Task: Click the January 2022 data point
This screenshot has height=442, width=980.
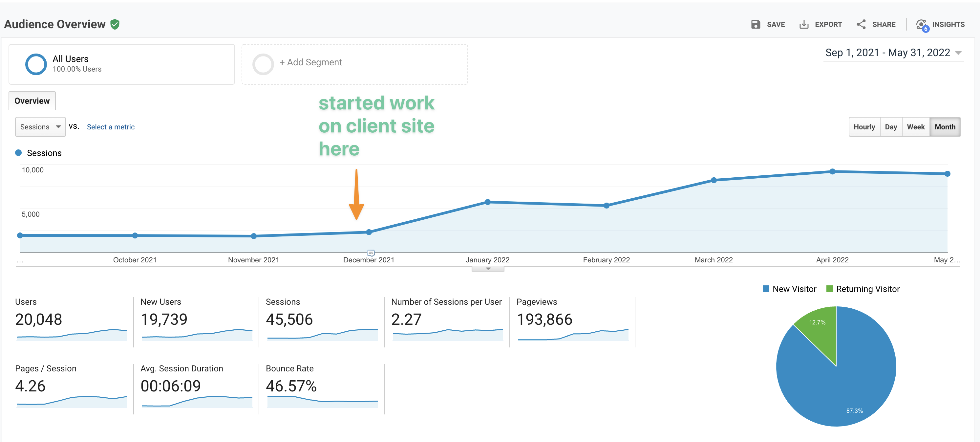Action: point(487,202)
